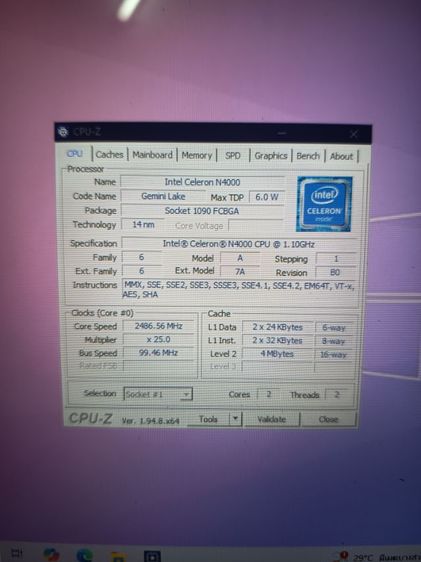
Task: Click the L1 Inst. value 2 x 32 KBytes
Action: (278, 340)
